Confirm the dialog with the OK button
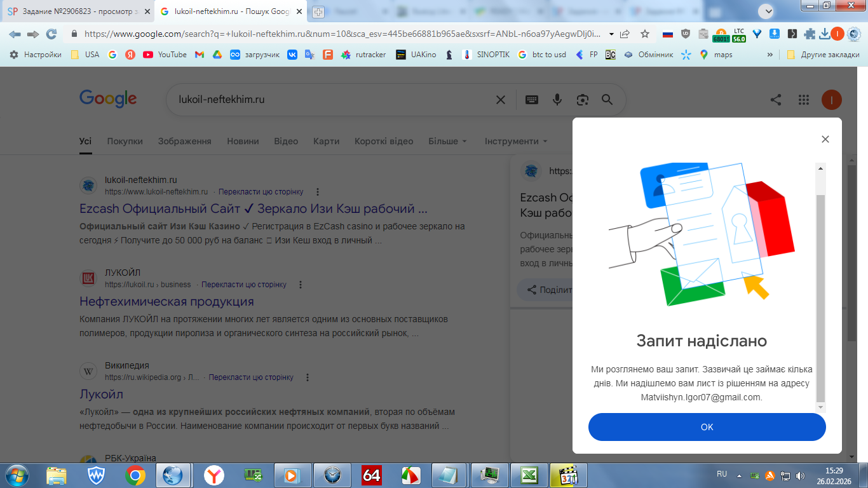The width and height of the screenshot is (868, 488). [x=707, y=427]
